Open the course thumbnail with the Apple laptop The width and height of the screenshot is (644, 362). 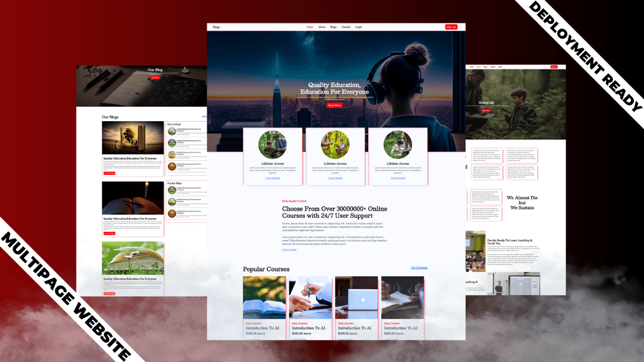tap(356, 298)
